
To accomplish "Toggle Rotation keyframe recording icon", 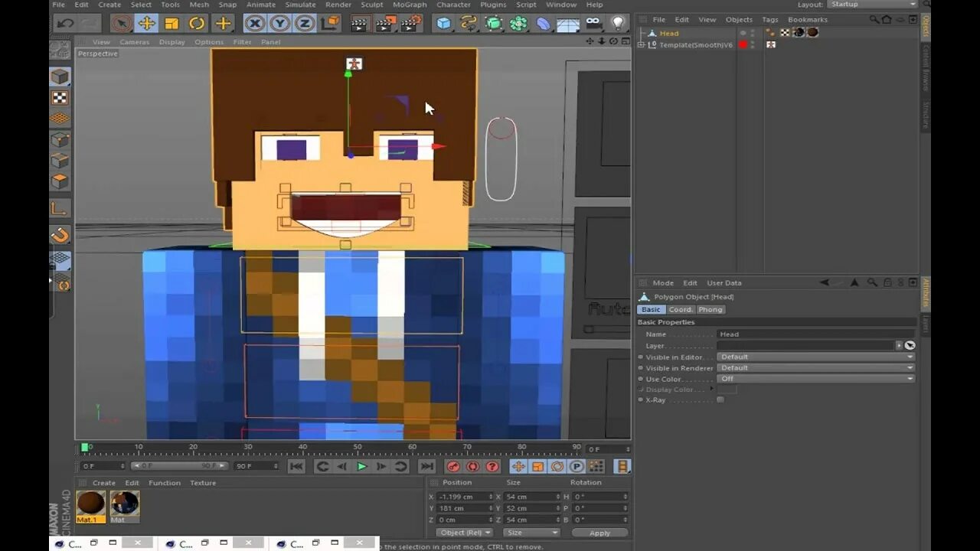I will pyautogui.click(x=557, y=467).
